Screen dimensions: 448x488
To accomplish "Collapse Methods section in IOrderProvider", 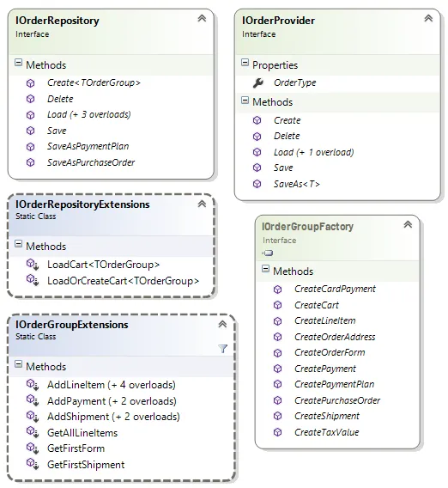I will 245,100.
